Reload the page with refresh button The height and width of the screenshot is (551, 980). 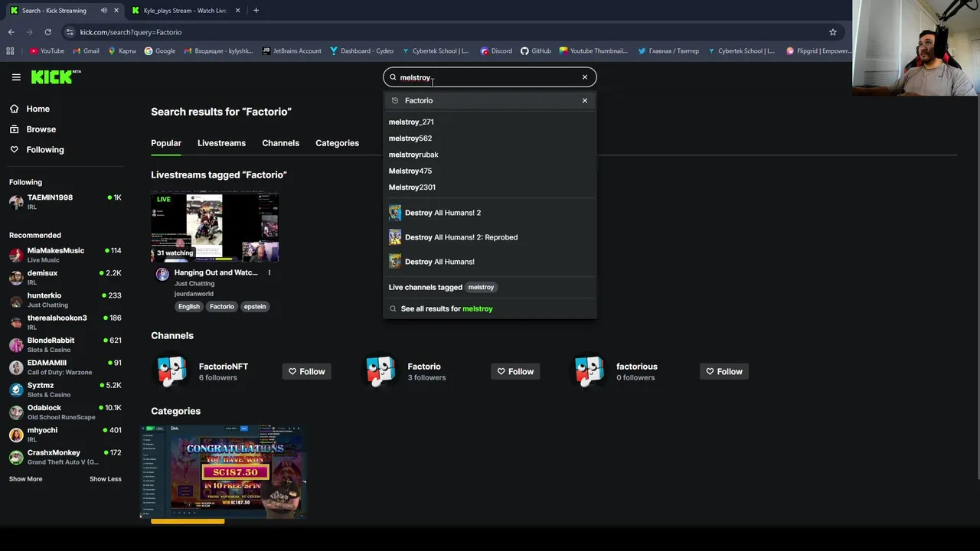(x=47, y=32)
